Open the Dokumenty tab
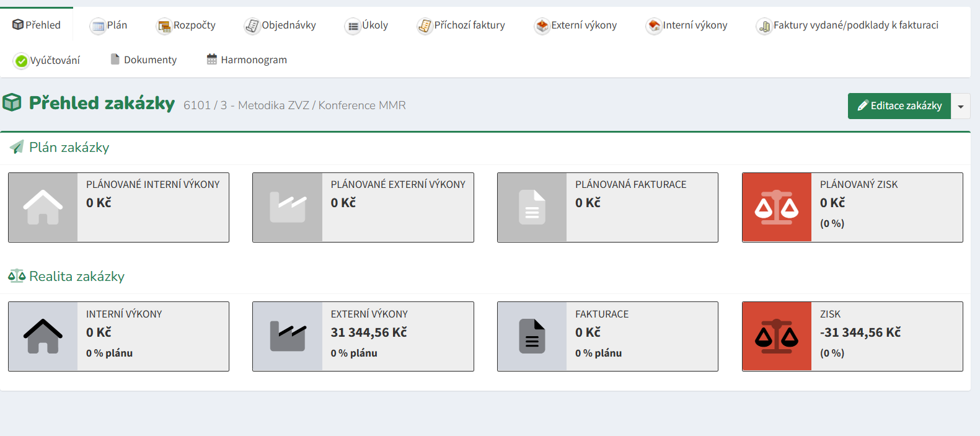980x436 pixels. click(x=143, y=60)
